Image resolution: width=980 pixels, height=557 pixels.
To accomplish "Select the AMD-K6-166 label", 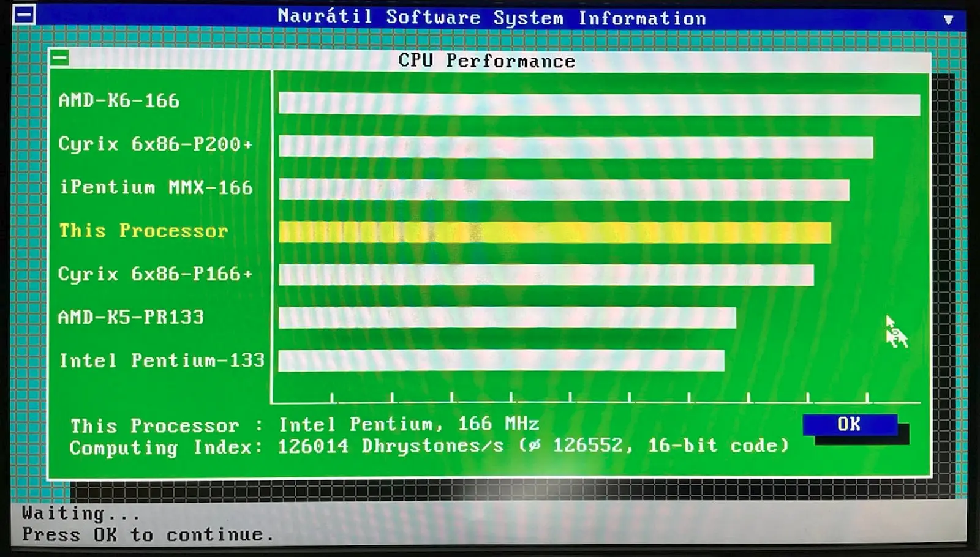I will 119,100.
